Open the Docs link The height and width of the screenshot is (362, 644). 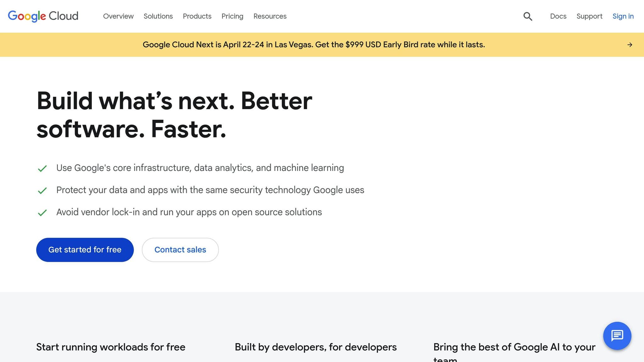[558, 16]
